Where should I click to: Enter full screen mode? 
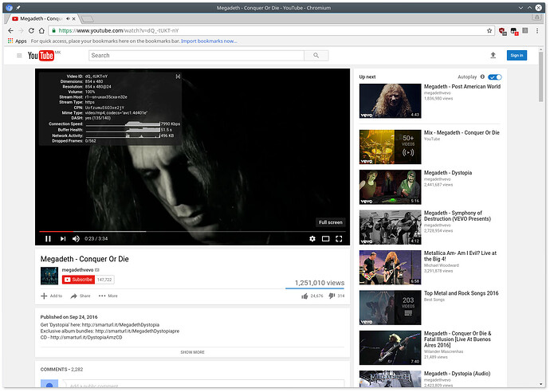pyautogui.click(x=339, y=238)
